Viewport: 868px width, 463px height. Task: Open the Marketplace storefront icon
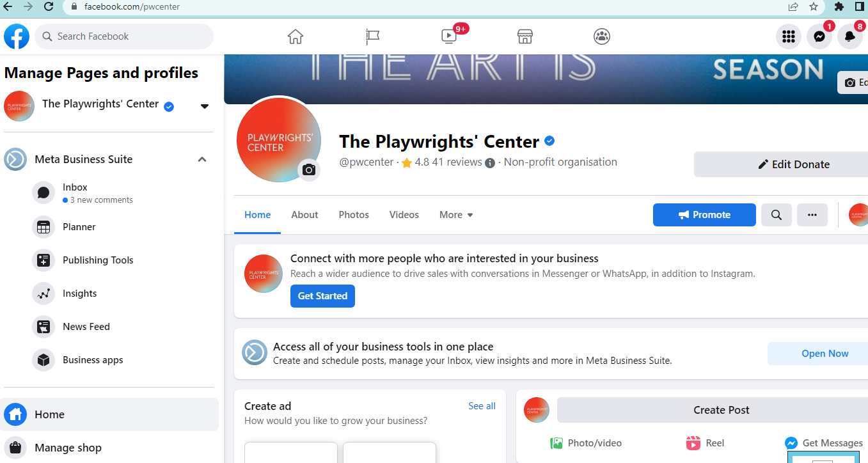[x=525, y=36]
